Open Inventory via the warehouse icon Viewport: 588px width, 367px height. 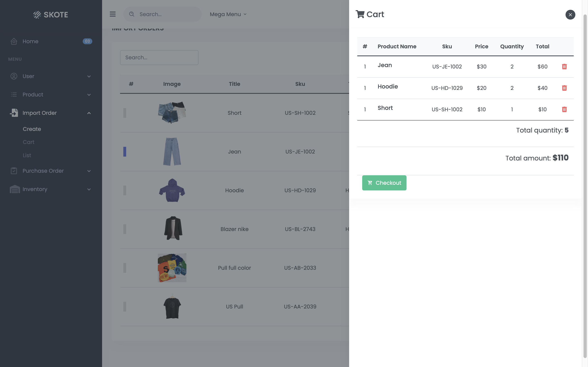point(14,189)
